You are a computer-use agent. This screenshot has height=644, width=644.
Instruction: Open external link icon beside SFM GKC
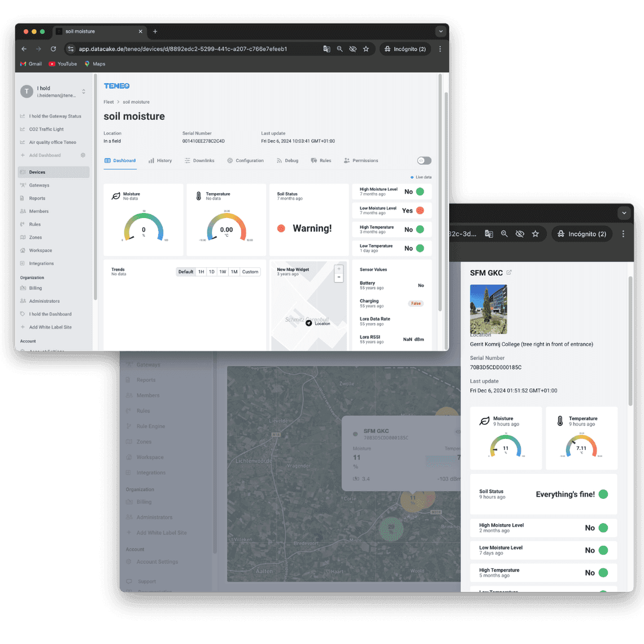509,272
